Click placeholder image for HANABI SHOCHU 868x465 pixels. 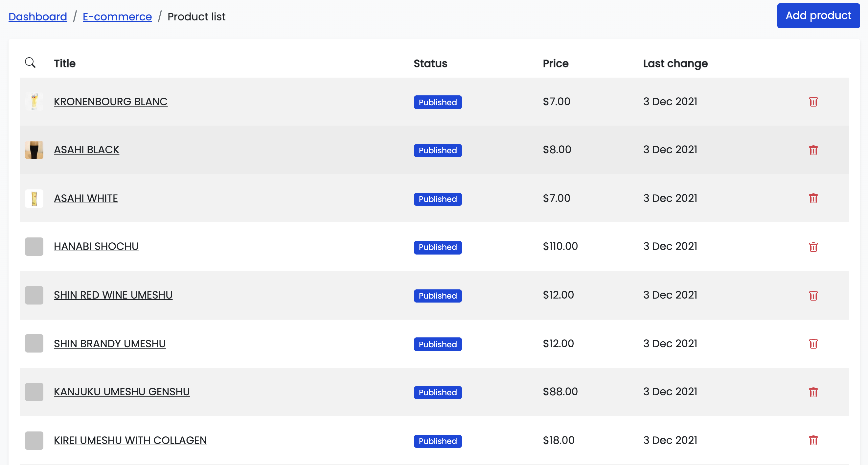(34, 247)
